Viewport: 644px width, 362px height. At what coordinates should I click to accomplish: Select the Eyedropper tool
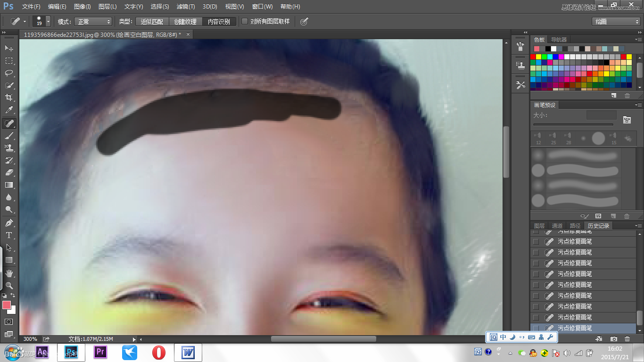point(9,110)
